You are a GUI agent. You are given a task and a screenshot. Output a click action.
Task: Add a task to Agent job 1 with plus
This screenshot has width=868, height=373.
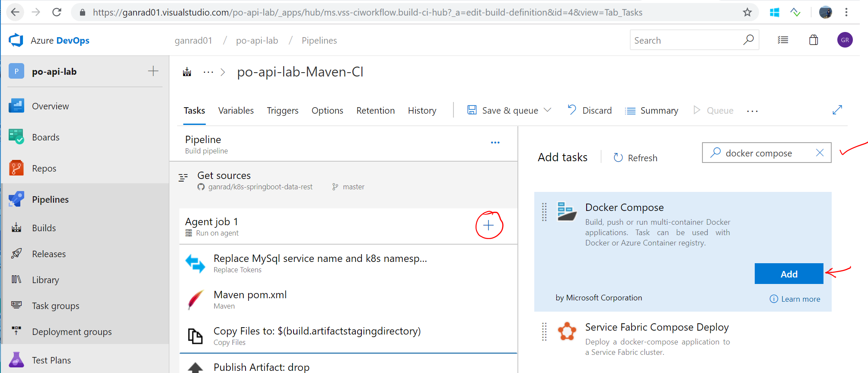tap(488, 225)
